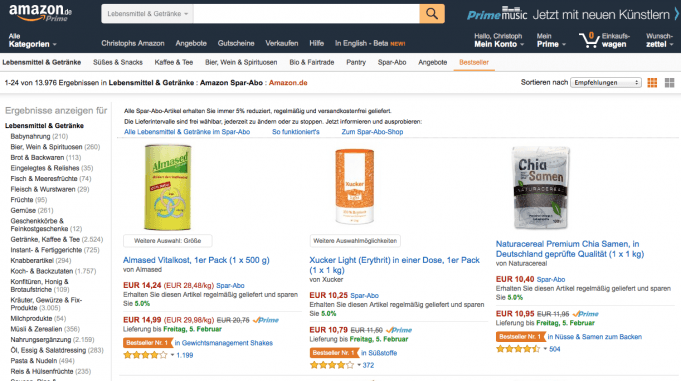Switch to gray grid view icon
The width and height of the screenshot is (681, 381).
pyautogui.click(x=669, y=83)
